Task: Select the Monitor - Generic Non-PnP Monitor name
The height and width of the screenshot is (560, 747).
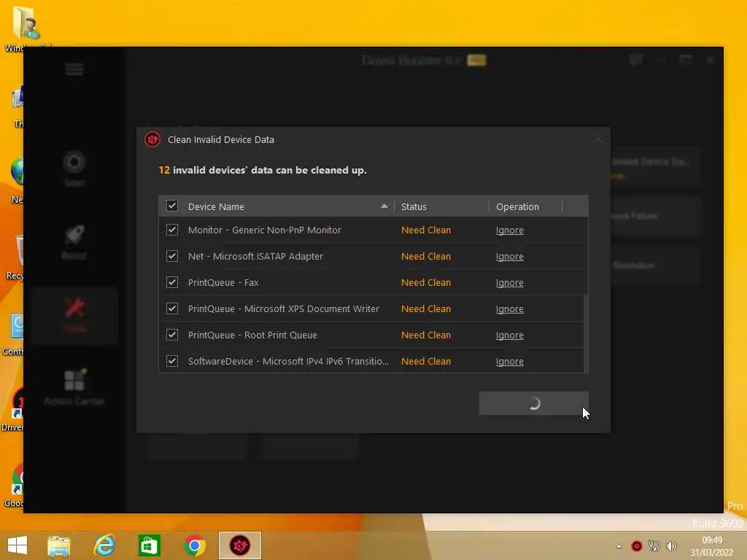Action: click(264, 230)
